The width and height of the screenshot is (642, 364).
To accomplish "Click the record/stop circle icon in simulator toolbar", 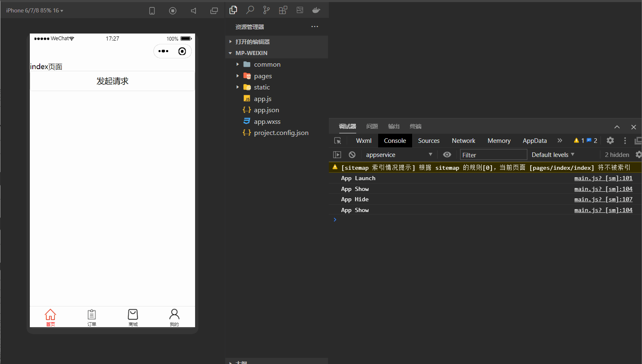I will point(173,11).
